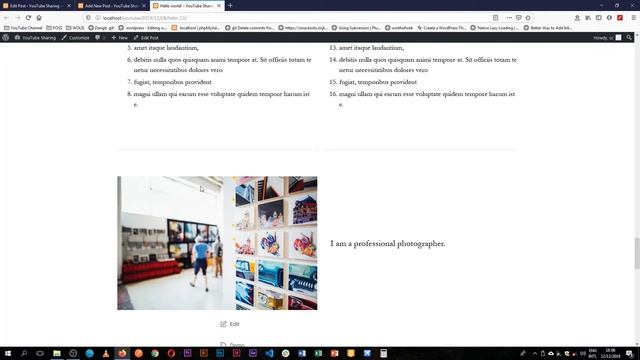Open Firefox from the taskbar

point(122,353)
